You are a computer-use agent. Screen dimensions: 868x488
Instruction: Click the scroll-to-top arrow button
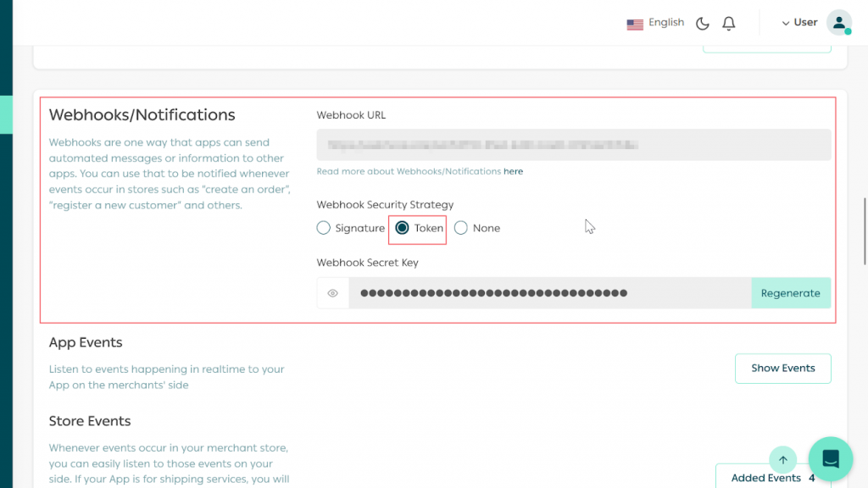782,460
